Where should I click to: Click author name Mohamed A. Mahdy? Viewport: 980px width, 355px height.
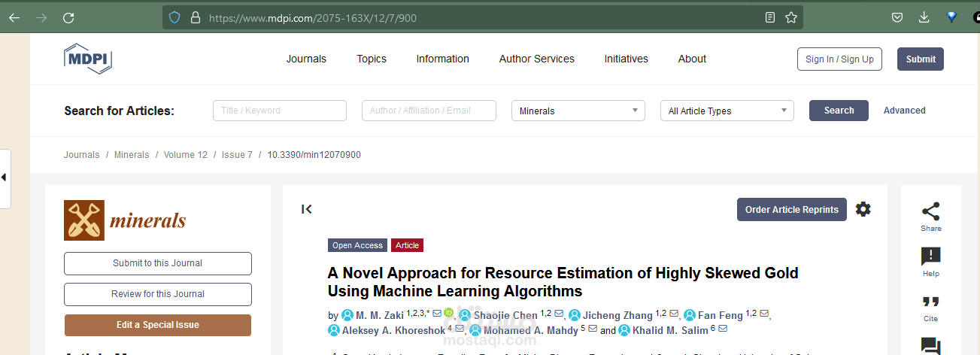click(531, 330)
